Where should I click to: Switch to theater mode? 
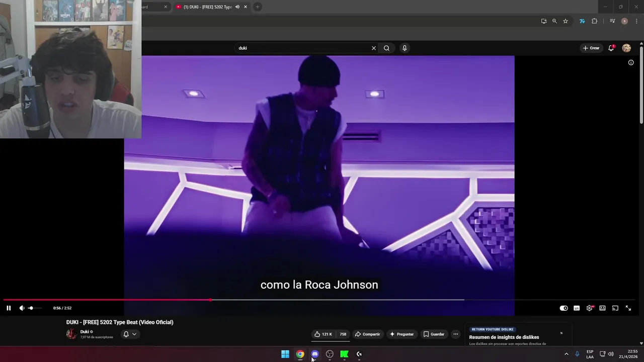pos(602,308)
